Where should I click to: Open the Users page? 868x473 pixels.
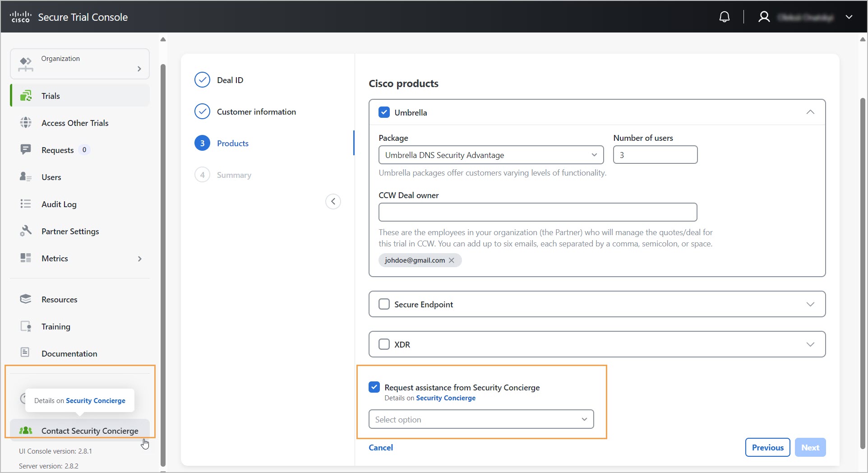[x=51, y=177]
